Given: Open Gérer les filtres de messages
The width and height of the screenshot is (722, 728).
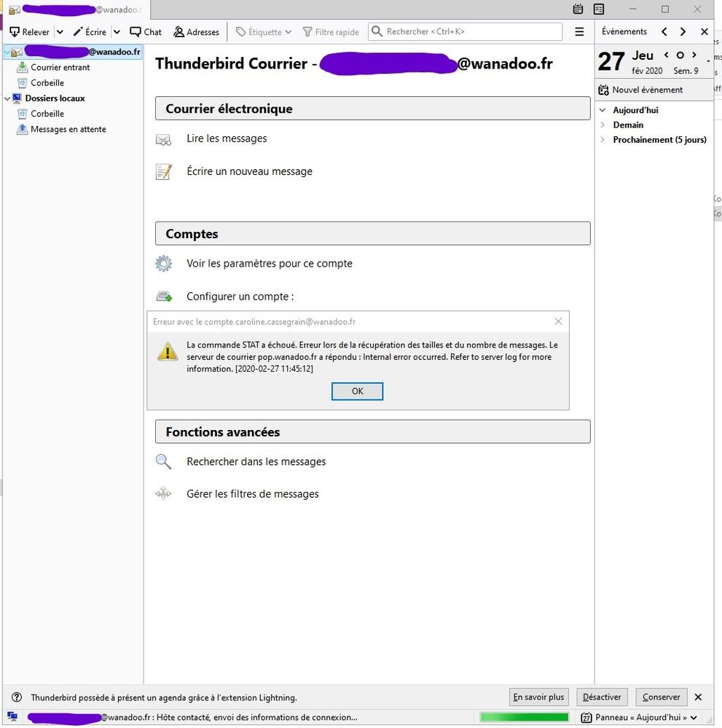Looking at the screenshot, I should (x=253, y=494).
